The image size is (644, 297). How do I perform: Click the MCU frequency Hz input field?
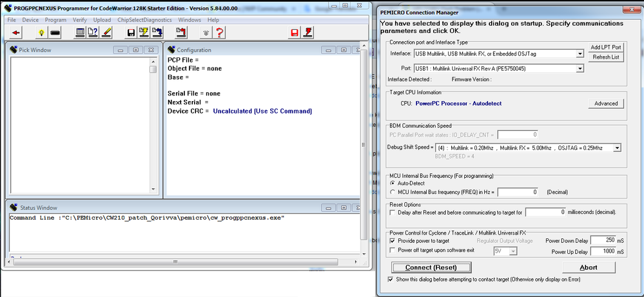coord(518,192)
